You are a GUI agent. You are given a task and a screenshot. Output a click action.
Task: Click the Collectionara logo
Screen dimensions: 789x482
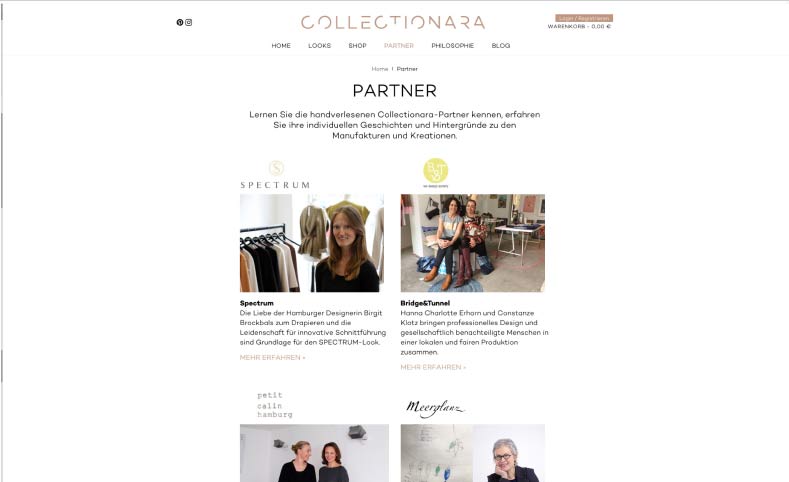(393, 23)
